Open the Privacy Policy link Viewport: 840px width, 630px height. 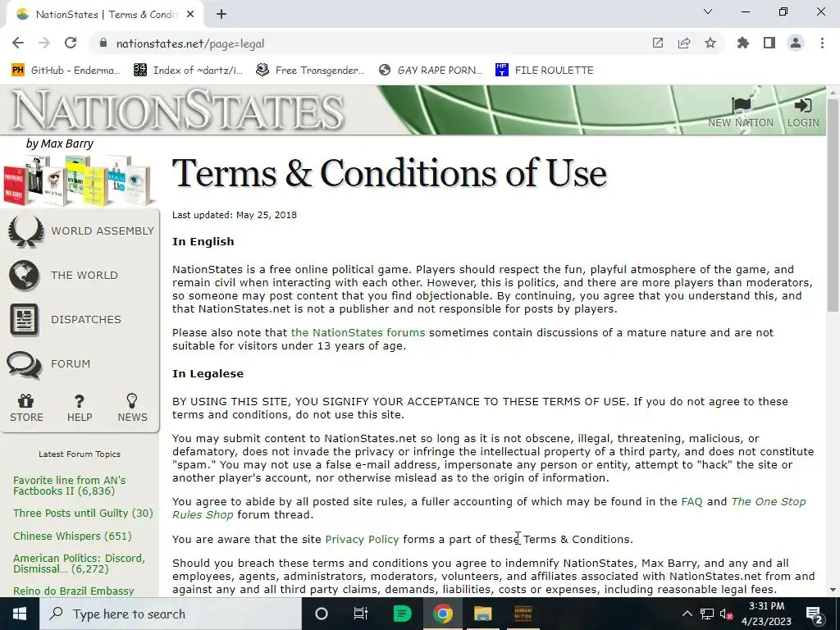tap(362, 540)
